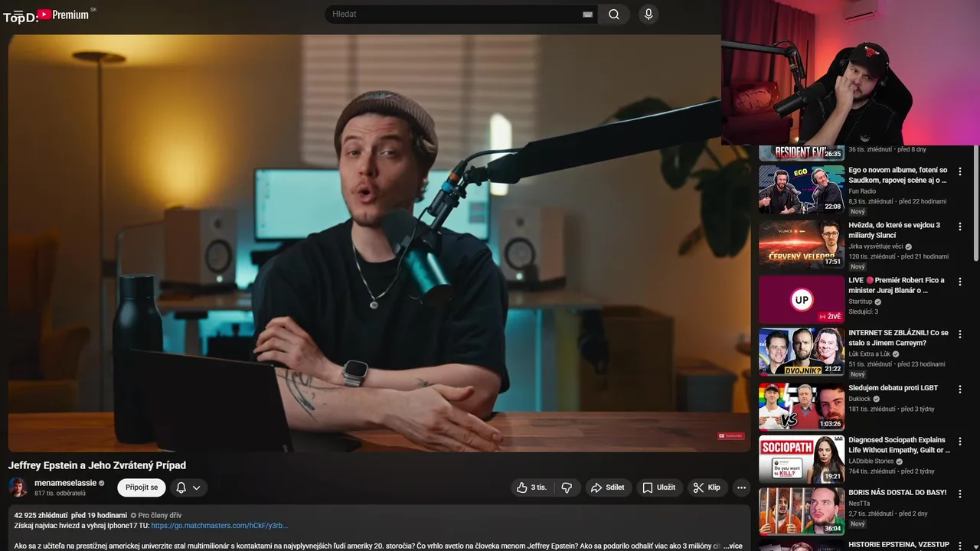The width and height of the screenshot is (980, 551).
Task: Open the YouTube Premium home logo
Action: (64, 15)
